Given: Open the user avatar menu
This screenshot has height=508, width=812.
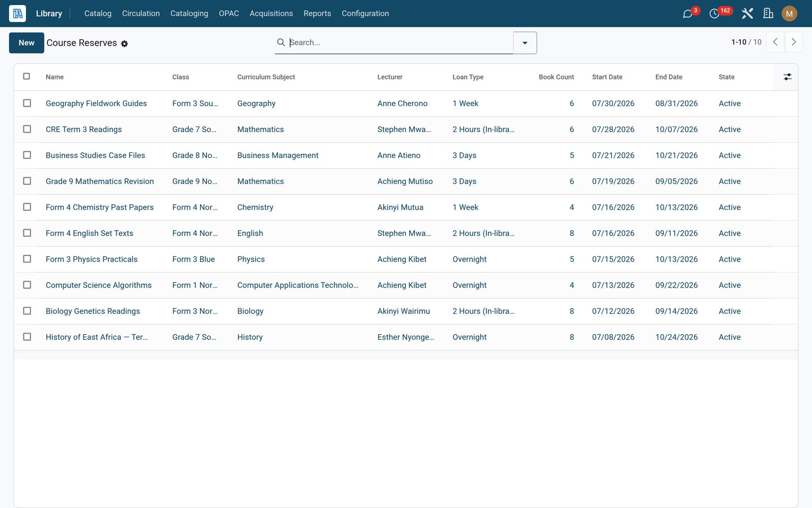Looking at the screenshot, I should [789, 14].
